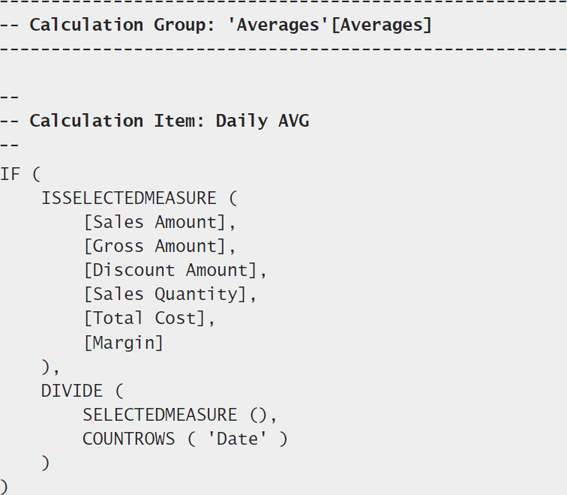Click the closing parenthesis of DIVIDE
567x495 pixels.
(x=46, y=463)
